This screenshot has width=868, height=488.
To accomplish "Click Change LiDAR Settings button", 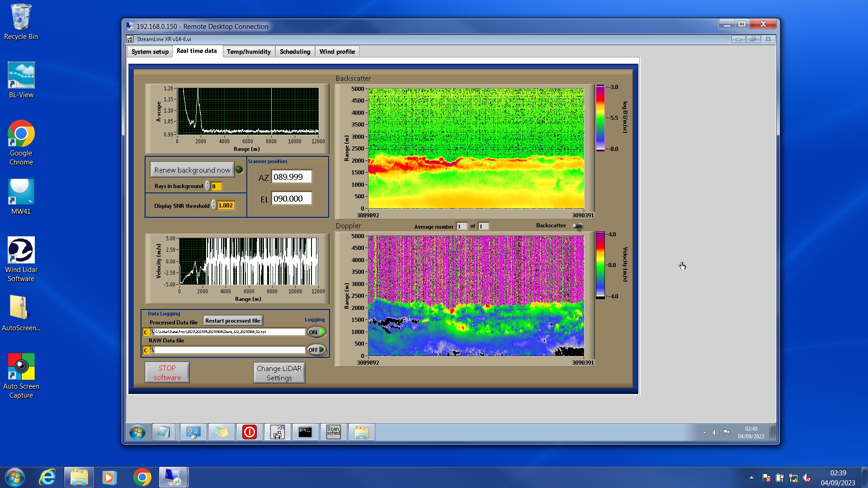I will tap(279, 373).
